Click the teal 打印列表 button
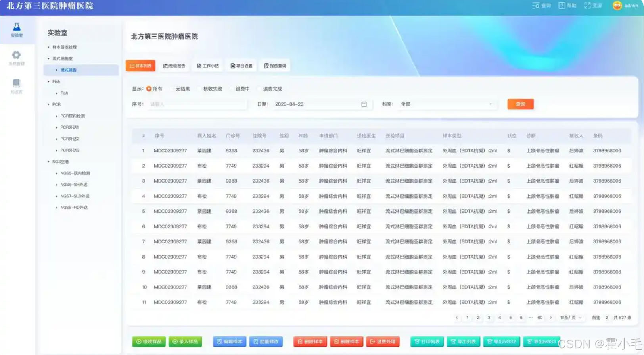Image resolution: width=644 pixels, height=355 pixels. tap(427, 341)
